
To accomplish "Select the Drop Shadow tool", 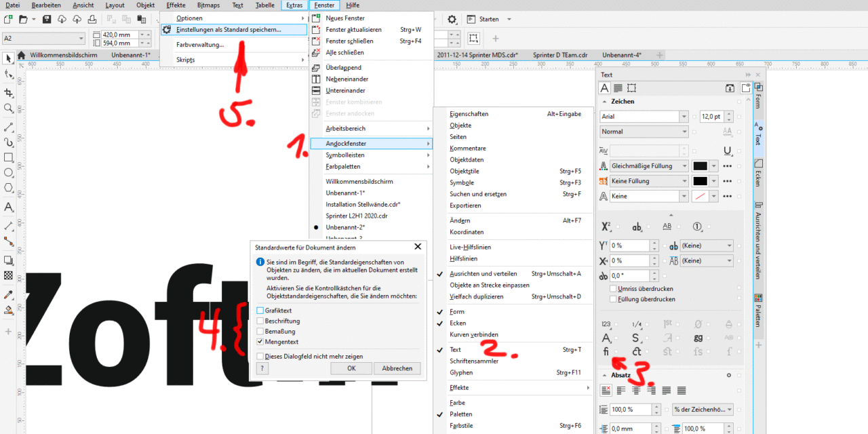I will point(8,260).
